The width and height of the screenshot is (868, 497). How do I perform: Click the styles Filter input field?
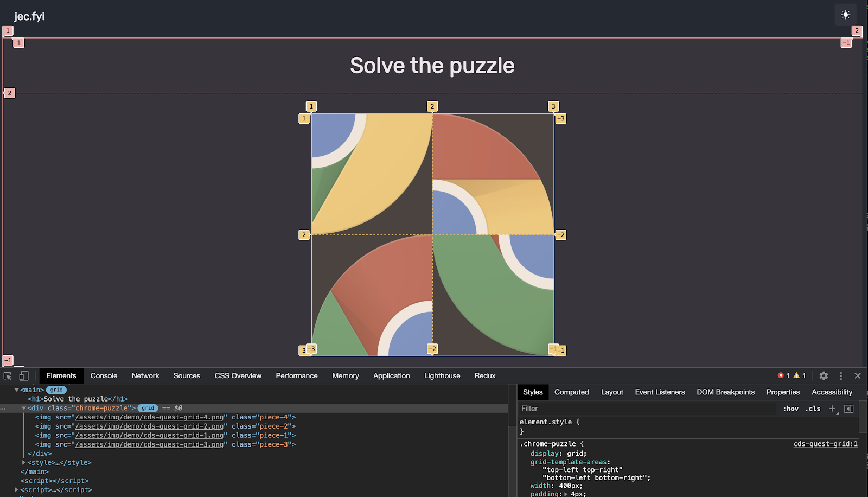pos(647,409)
